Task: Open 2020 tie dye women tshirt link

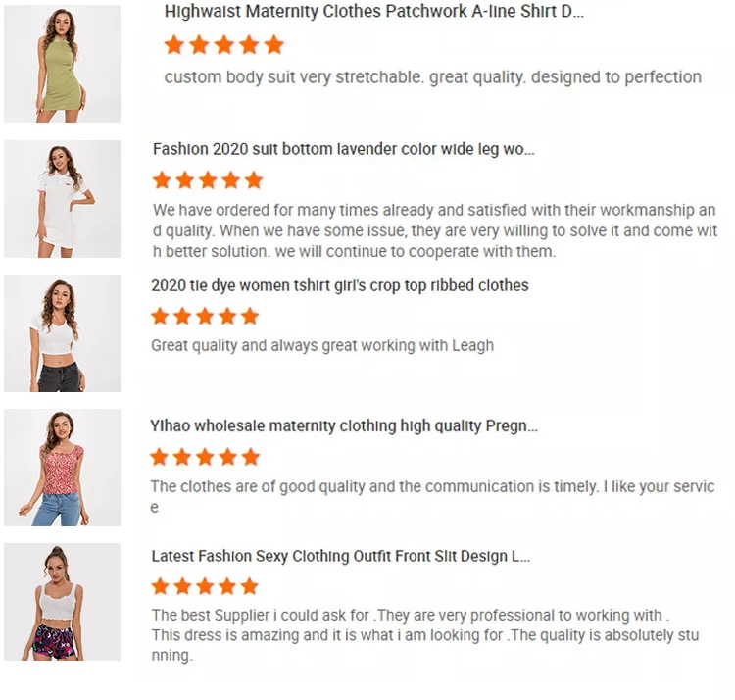Action: point(339,285)
